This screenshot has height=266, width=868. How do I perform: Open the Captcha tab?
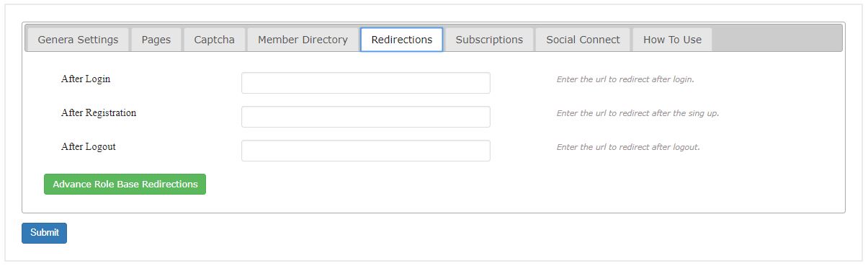(x=215, y=40)
